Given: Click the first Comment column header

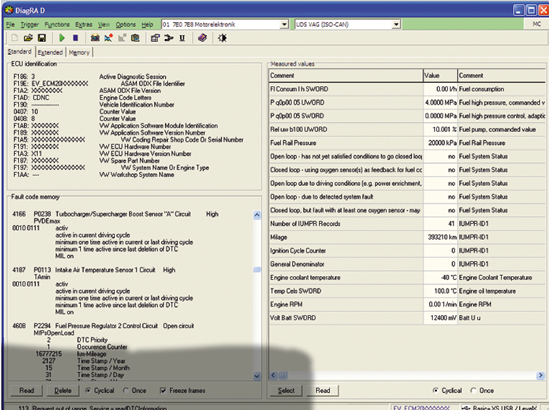Looking at the screenshot, I should pyautogui.click(x=346, y=75).
